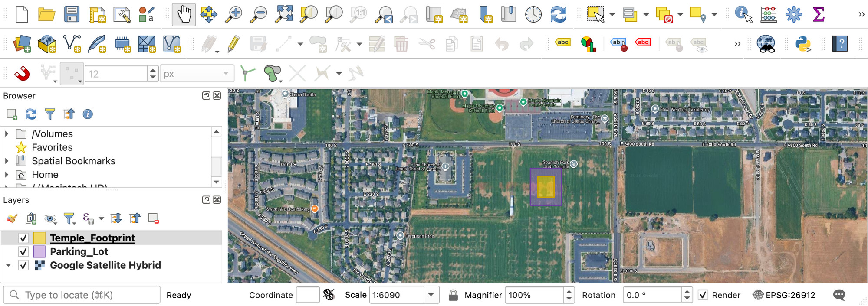Open the Temporal Controller clock panel
The height and width of the screenshot is (306, 868).
click(533, 14)
